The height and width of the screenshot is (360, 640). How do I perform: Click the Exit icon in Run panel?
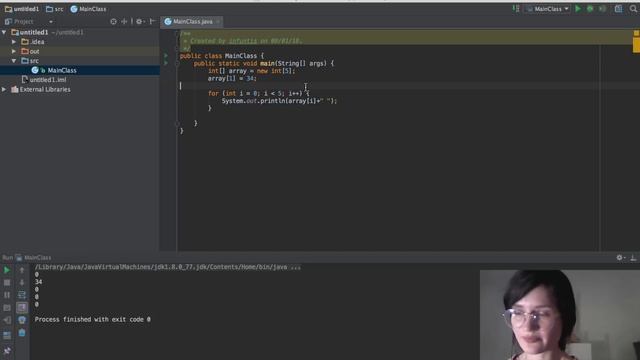[7, 320]
